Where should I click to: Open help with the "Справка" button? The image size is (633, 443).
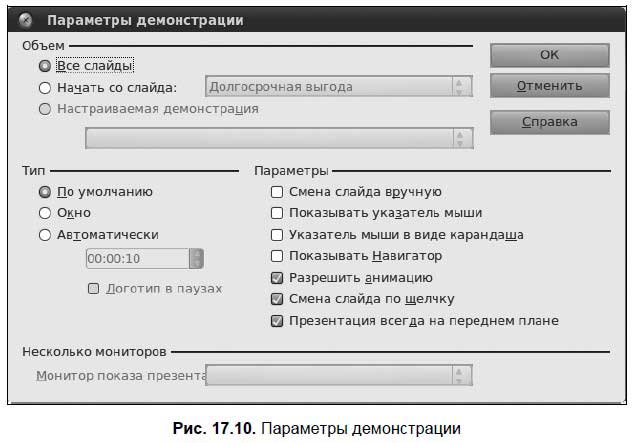tap(549, 122)
